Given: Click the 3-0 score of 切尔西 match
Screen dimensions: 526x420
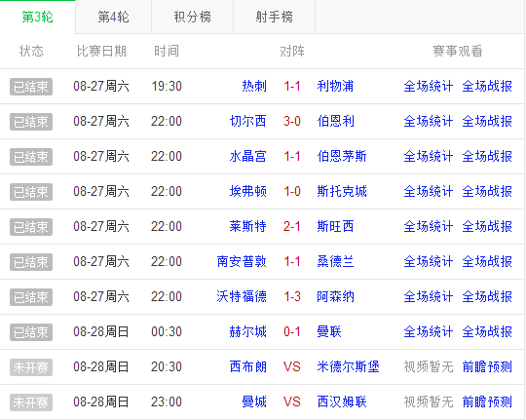Looking at the screenshot, I should 292,121.
